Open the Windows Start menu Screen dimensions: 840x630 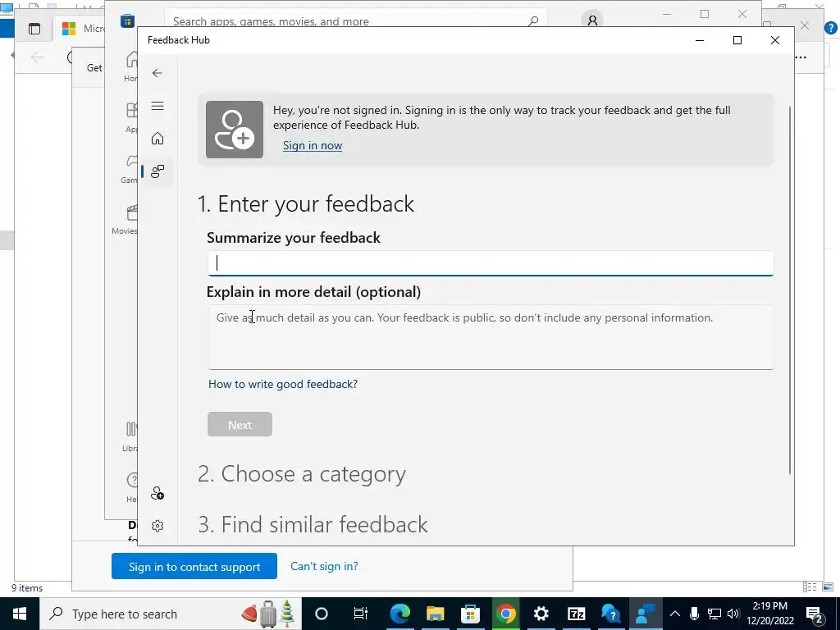[x=20, y=614]
